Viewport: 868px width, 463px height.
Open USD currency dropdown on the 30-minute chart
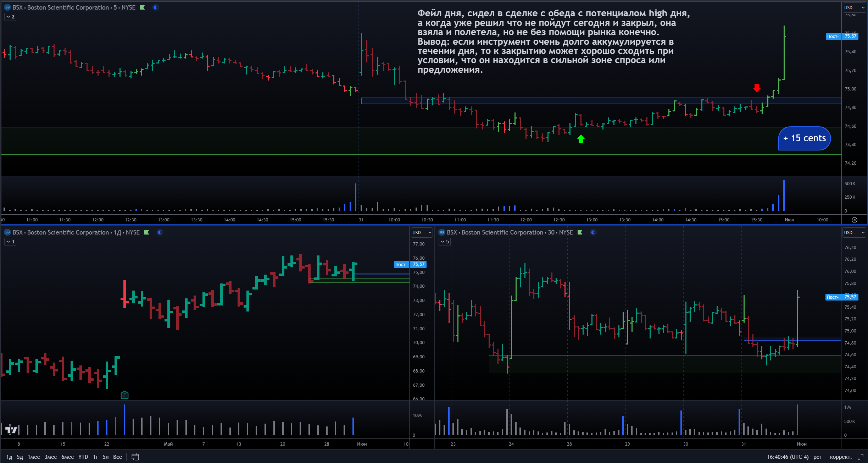854,232
